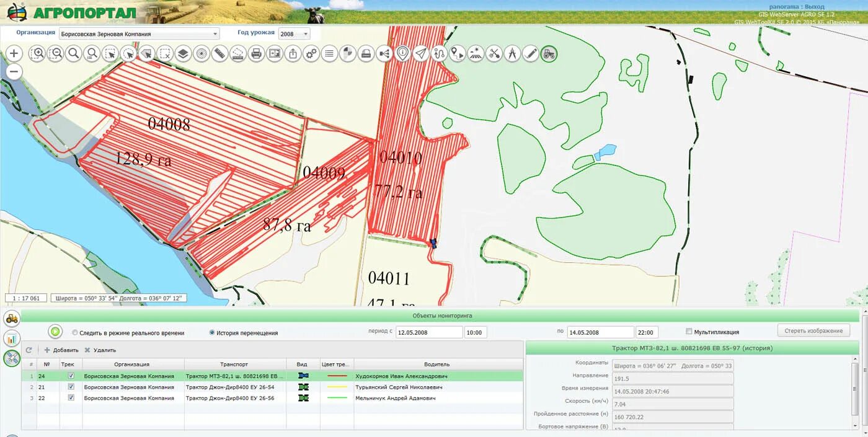Viewport: 868px width, 437px height.
Task: Click transport Трактор Джон-Дир8400 ЕУ 26-54
Action: pyautogui.click(x=230, y=387)
